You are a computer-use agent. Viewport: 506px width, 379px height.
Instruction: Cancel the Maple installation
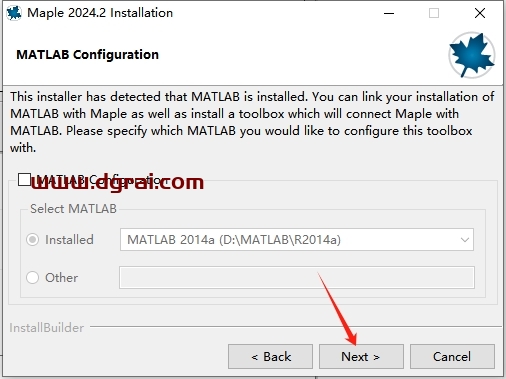click(x=452, y=357)
